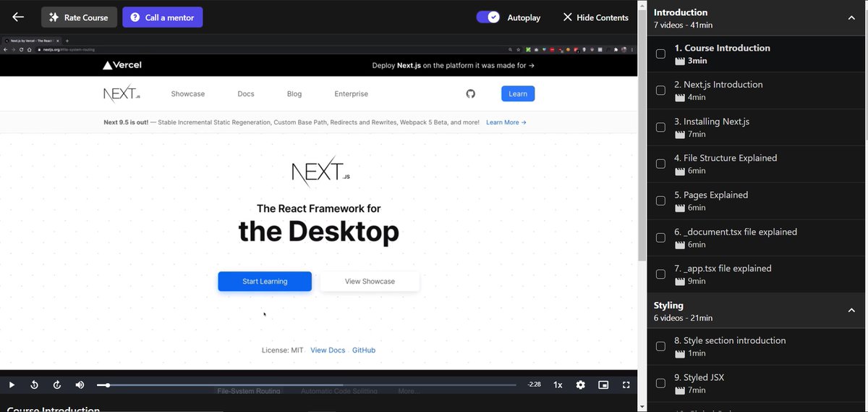Collapse the Styling section chevron
The height and width of the screenshot is (412, 868).
pyautogui.click(x=851, y=311)
